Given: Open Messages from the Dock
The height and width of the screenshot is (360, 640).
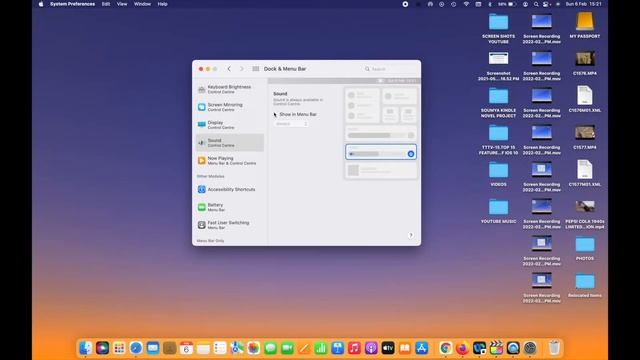Looking at the screenshot, I should point(270,348).
